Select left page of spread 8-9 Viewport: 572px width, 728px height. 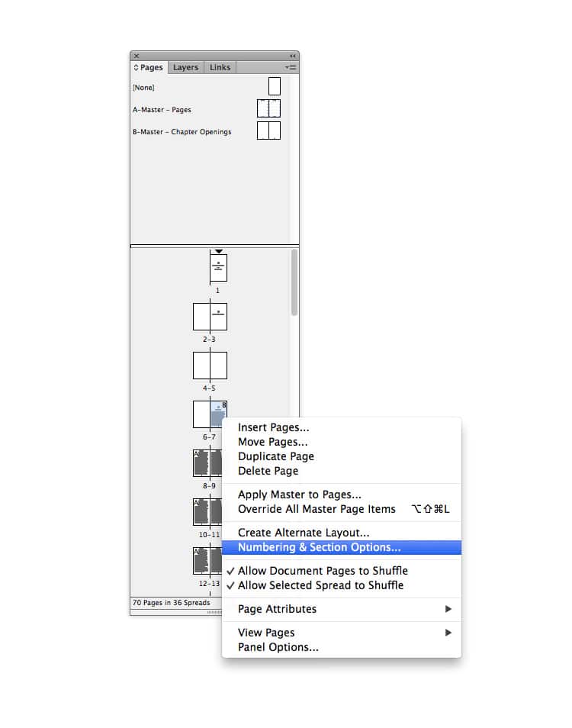[x=201, y=463]
